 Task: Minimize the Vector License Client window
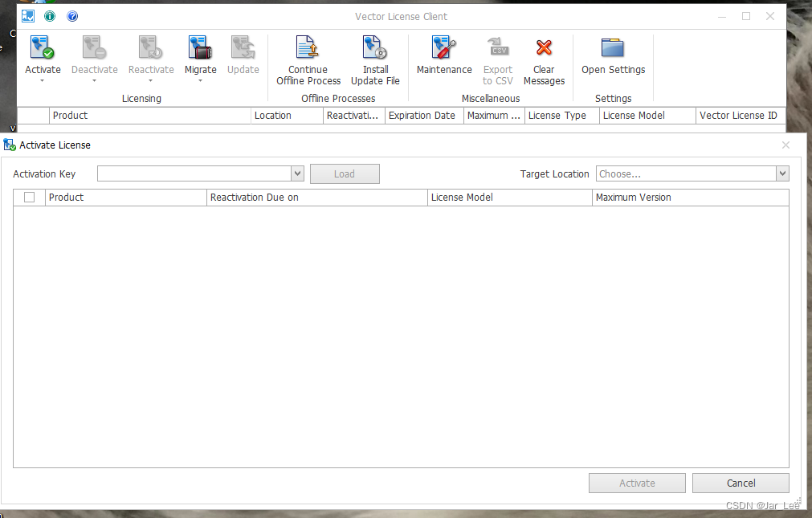[x=722, y=17]
